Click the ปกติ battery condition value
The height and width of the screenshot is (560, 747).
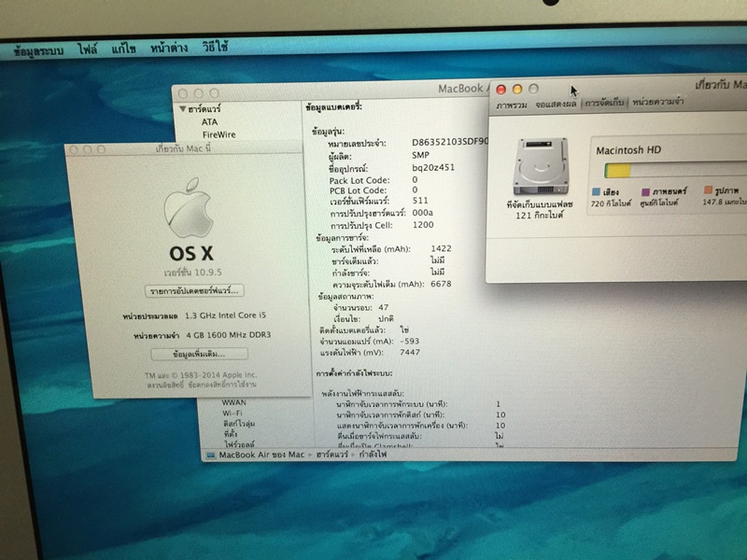point(386,318)
